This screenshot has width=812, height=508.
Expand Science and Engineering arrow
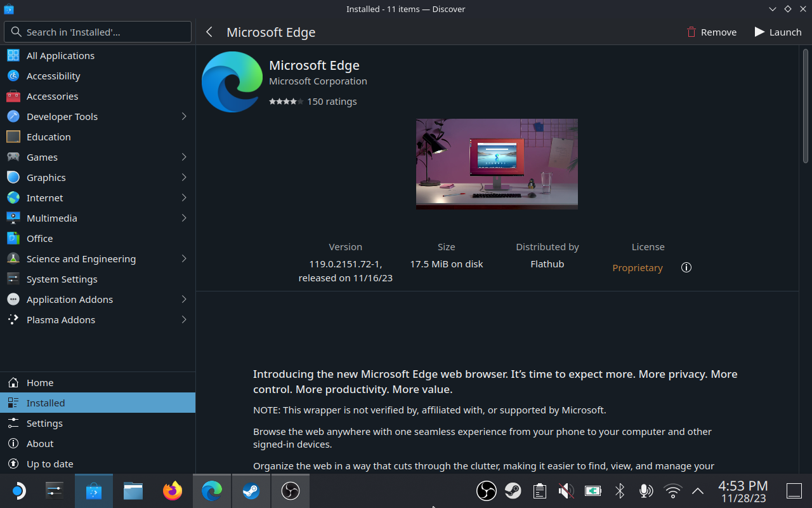point(184,258)
